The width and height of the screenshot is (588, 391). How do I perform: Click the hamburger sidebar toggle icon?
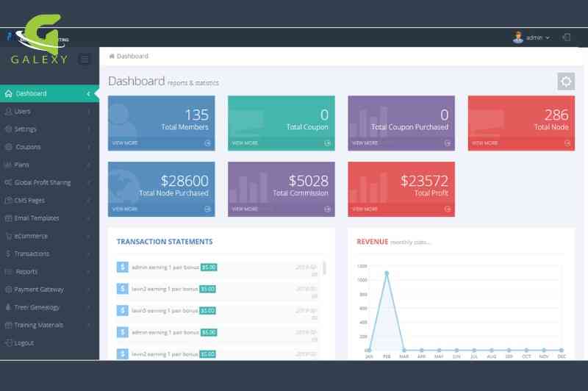[85, 60]
